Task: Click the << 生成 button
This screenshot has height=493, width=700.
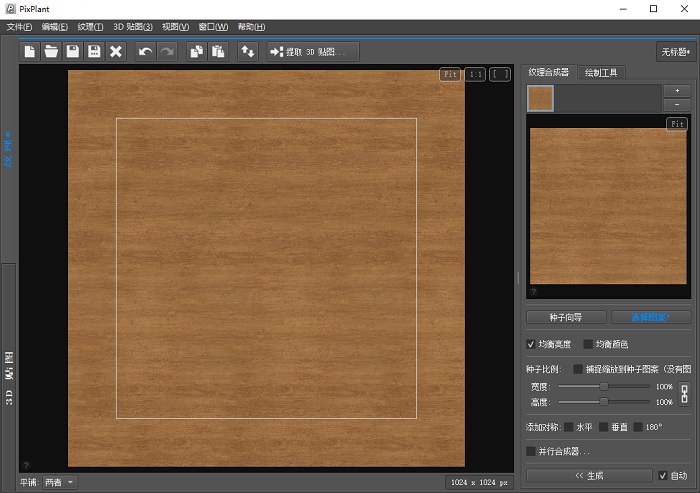Action: click(x=587, y=475)
